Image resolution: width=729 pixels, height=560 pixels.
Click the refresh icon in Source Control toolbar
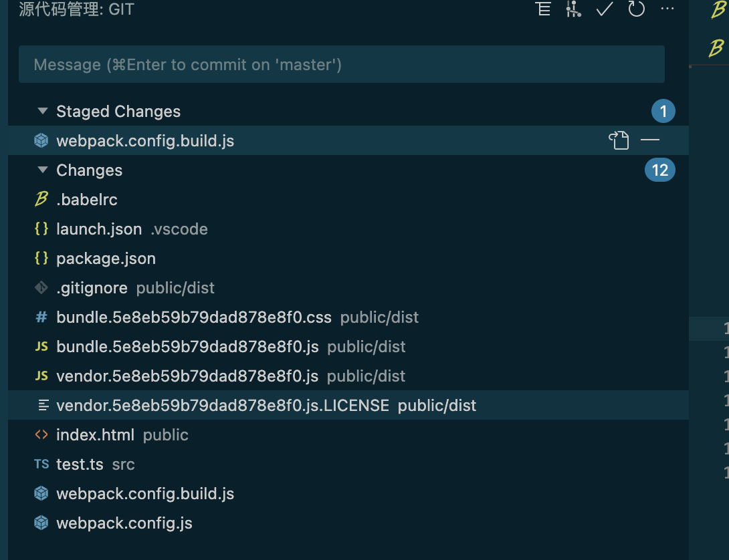636,9
